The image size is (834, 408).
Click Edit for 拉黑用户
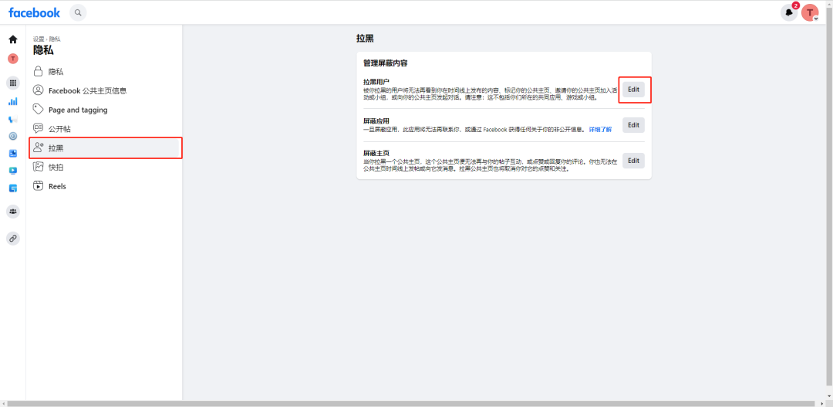point(633,89)
